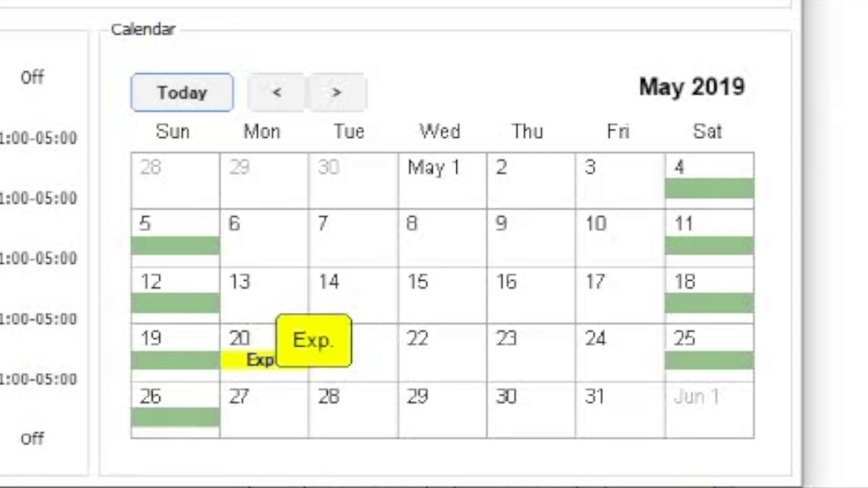
Task: Click the greyed April 28 cell
Action: click(x=176, y=181)
